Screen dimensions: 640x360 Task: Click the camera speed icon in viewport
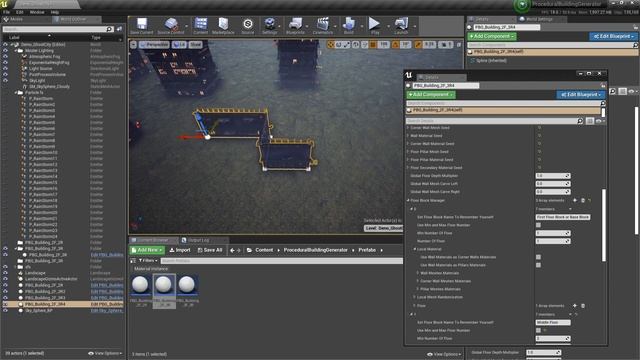pyautogui.click(x=444, y=44)
